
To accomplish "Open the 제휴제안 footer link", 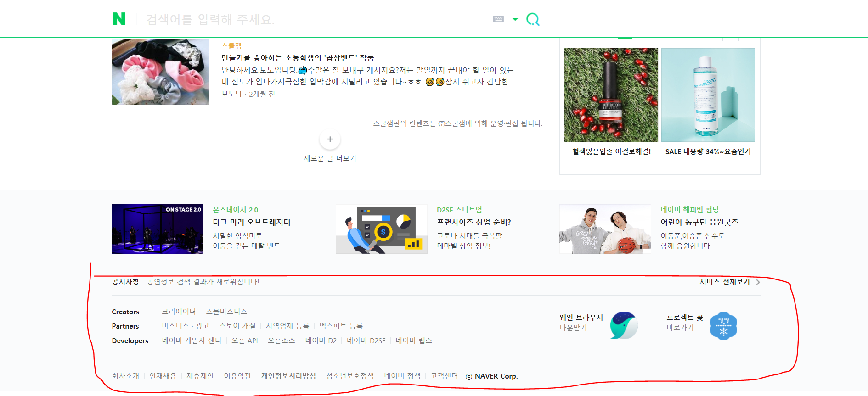I will [200, 376].
